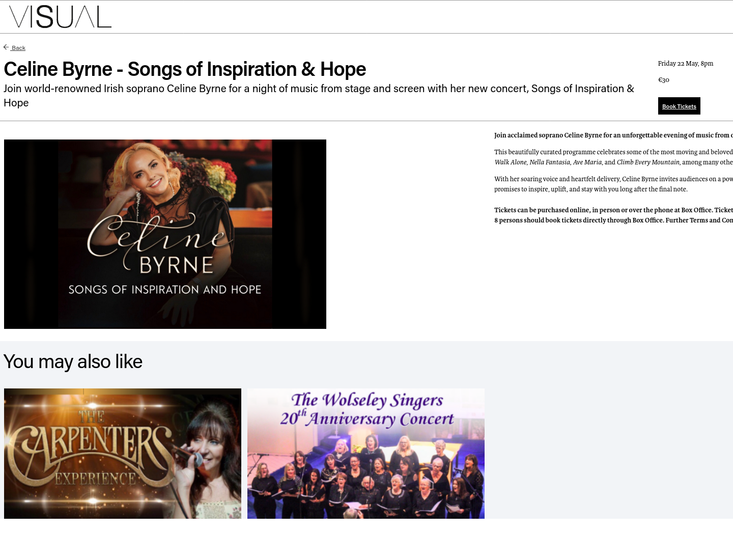Image resolution: width=733 pixels, height=560 pixels.
Task: Click the subtitle starting 'Join world-renowned Irish soprano'
Action: pyautogui.click(x=319, y=96)
